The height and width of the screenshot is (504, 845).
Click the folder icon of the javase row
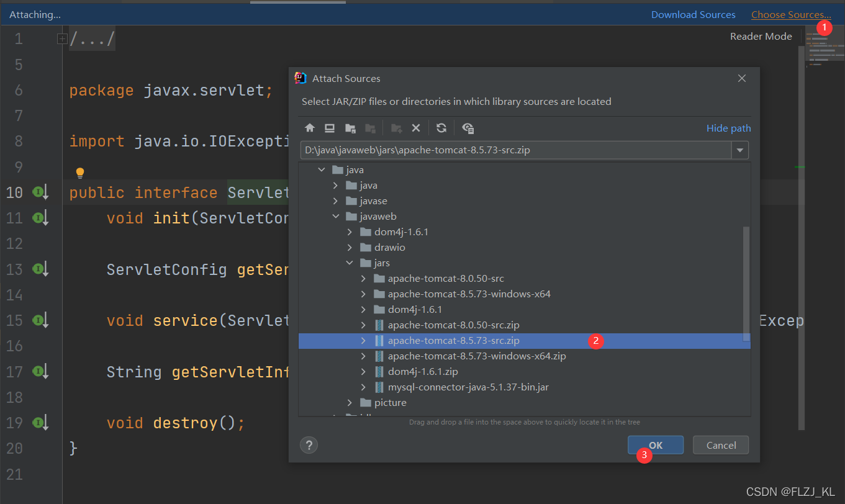pyautogui.click(x=351, y=200)
